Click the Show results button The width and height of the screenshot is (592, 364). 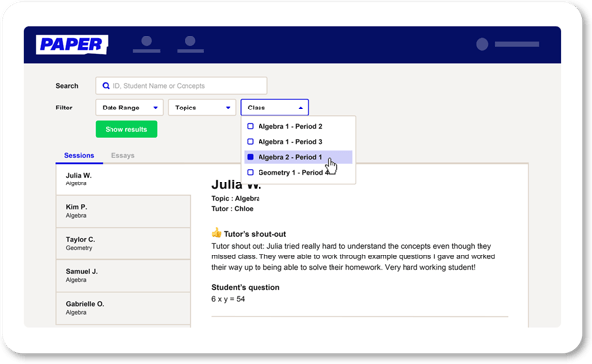coord(126,129)
